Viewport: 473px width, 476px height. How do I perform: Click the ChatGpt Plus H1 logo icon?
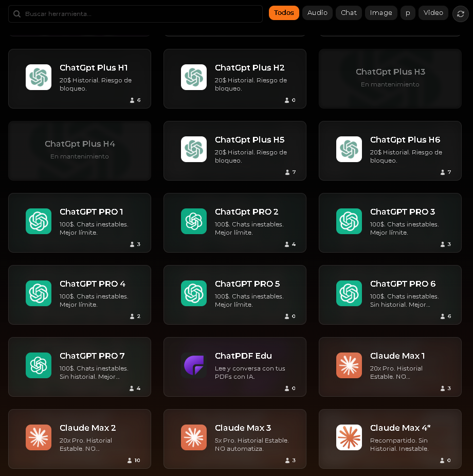click(39, 77)
